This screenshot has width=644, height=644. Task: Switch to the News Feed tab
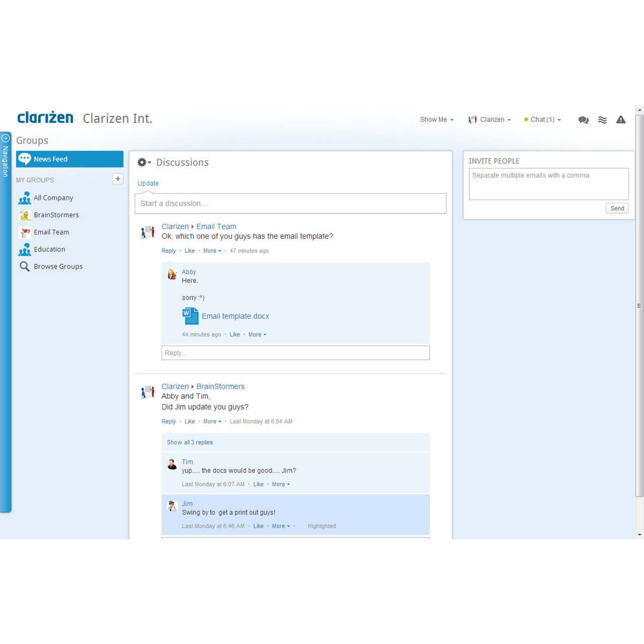(51, 159)
